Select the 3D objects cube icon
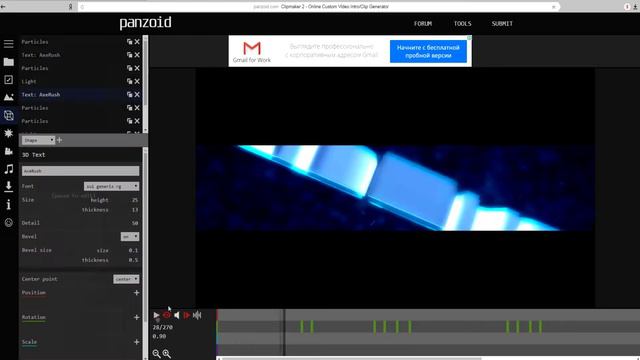Image resolution: width=640 pixels, height=360 pixels. [x=9, y=115]
